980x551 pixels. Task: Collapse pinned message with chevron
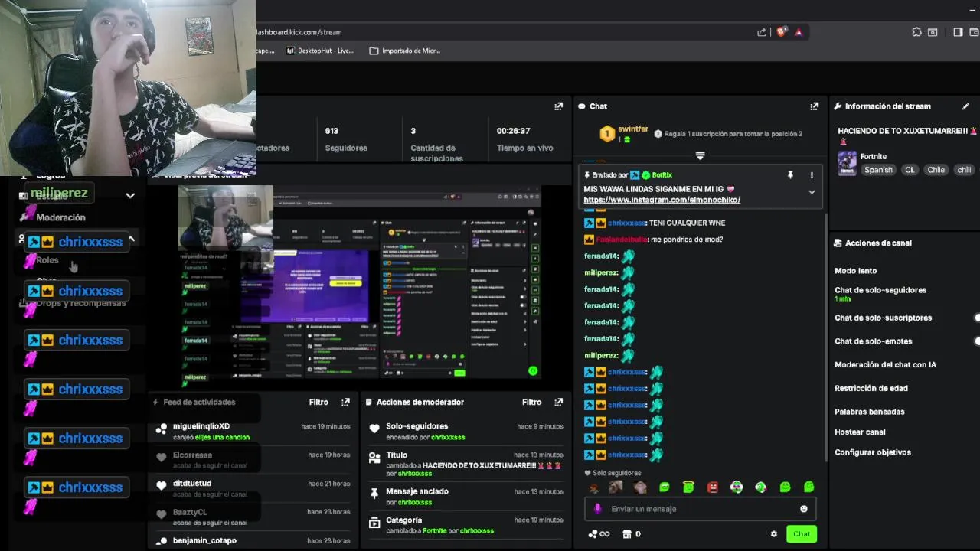[x=812, y=192]
